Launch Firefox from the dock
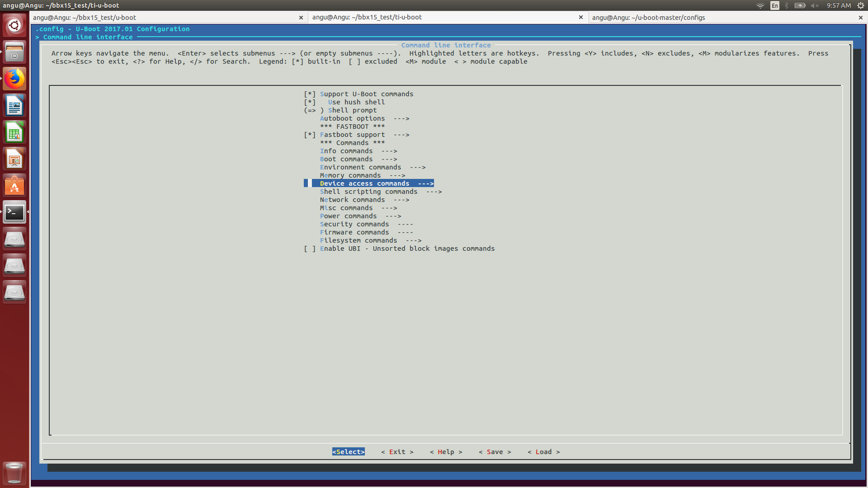 14,79
